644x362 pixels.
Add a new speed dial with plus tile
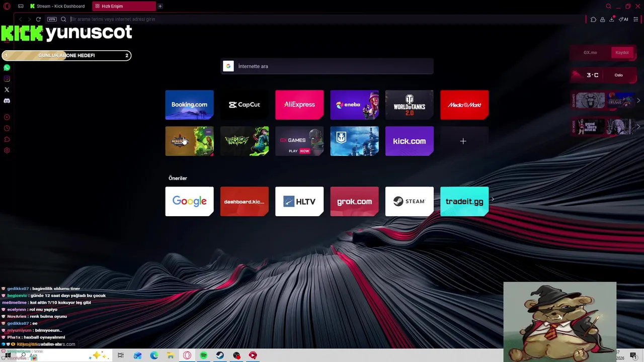pyautogui.click(x=464, y=141)
